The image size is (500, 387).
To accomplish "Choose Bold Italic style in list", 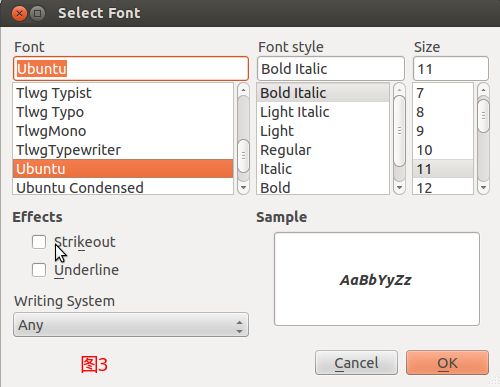I will 323,93.
